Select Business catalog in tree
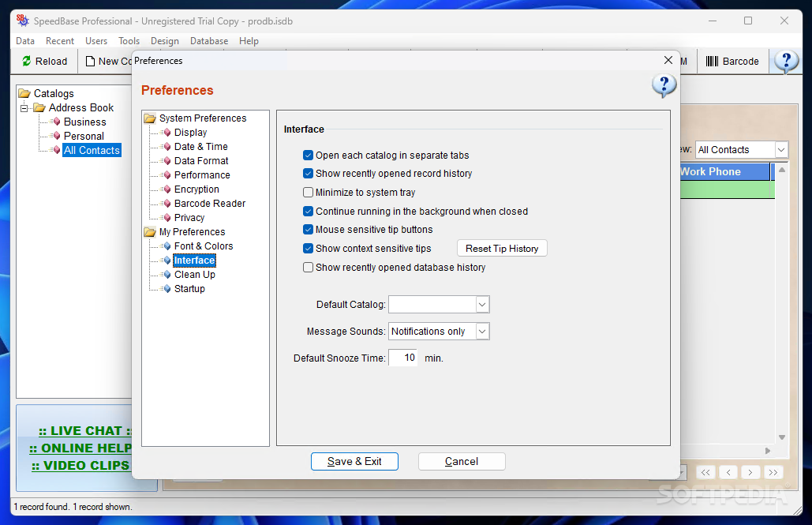This screenshot has height=525, width=812. tap(85, 122)
